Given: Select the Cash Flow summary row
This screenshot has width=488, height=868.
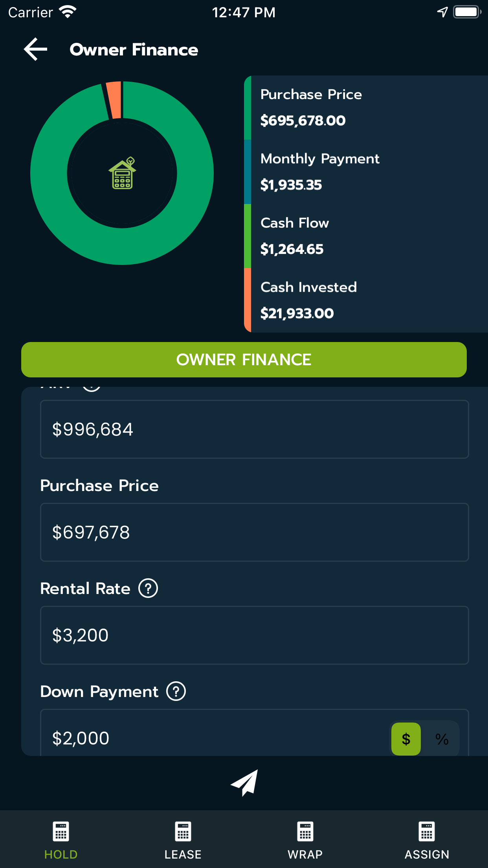Looking at the screenshot, I should click(x=365, y=236).
